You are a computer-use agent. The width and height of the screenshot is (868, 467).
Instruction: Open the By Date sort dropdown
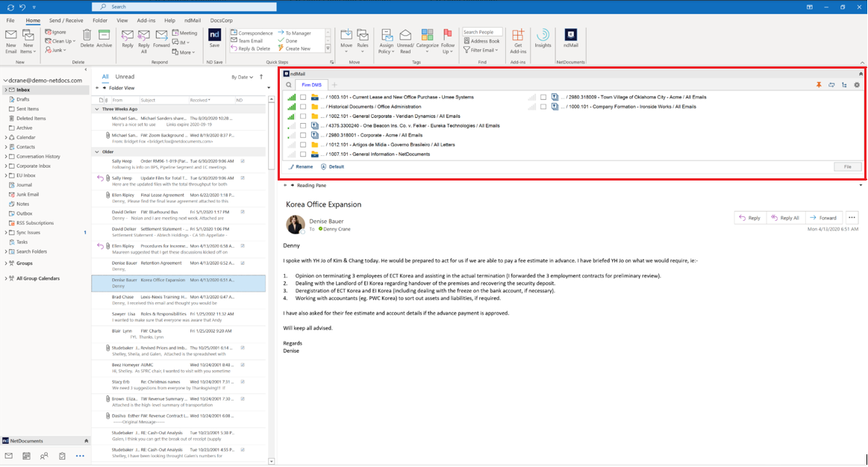click(x=242, y=78)
